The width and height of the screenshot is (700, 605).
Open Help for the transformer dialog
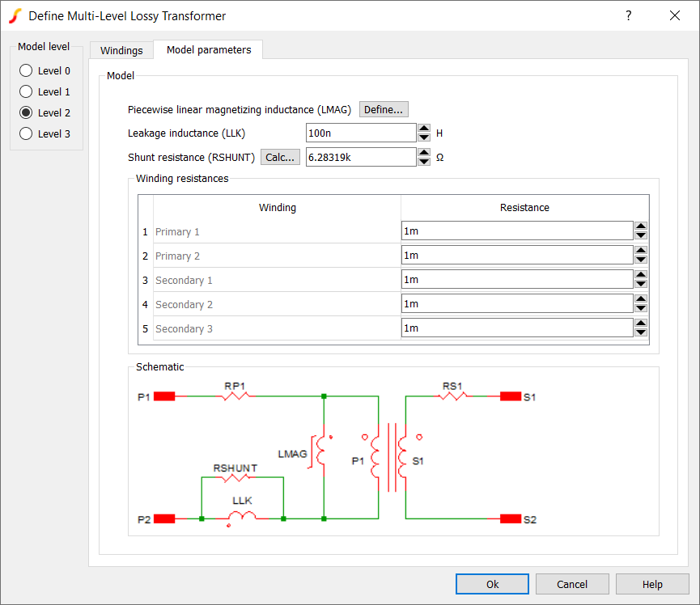click(652, 584)
